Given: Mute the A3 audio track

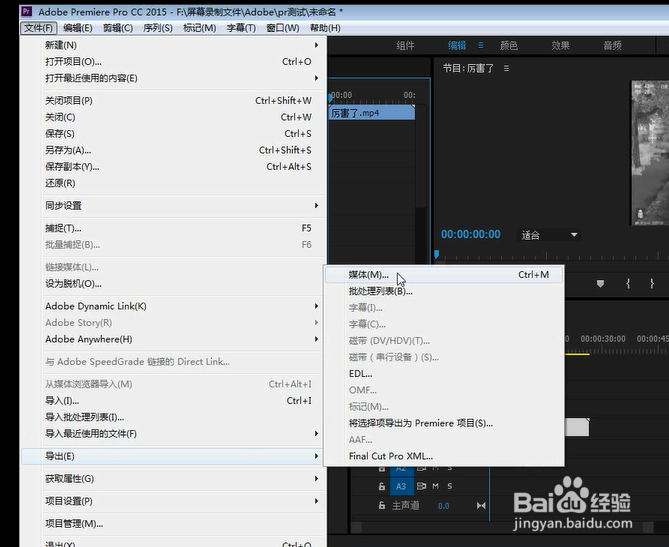Looking at the screenshot, I should (435, 486).
